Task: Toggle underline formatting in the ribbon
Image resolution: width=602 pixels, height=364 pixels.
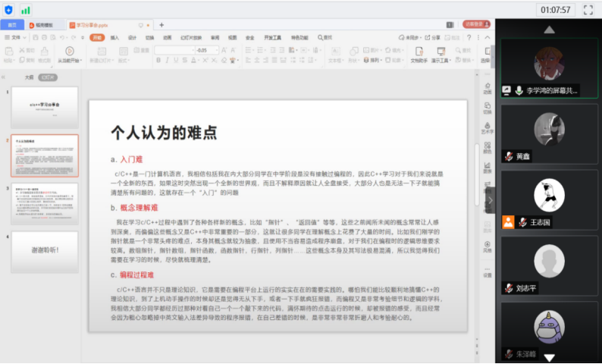Action: (x=177, y=60)
